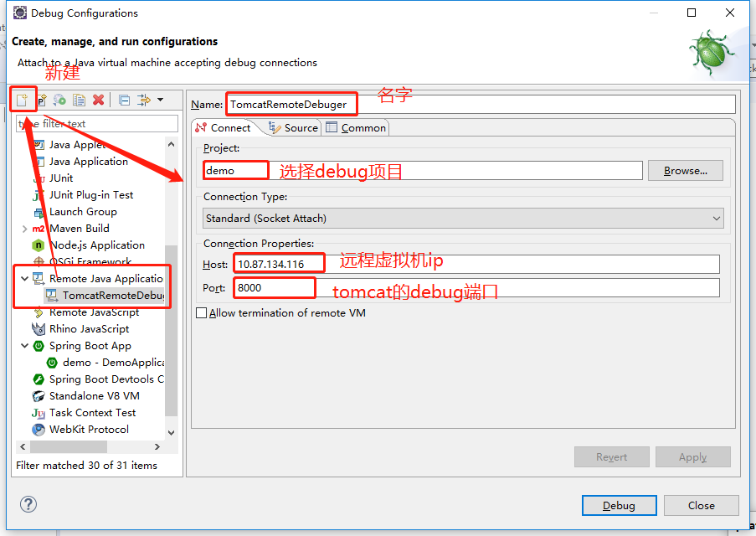Click the Port field with 8000
Image resolution: width=756 pixels, height=536 pixels.
(x=477, y=288)
